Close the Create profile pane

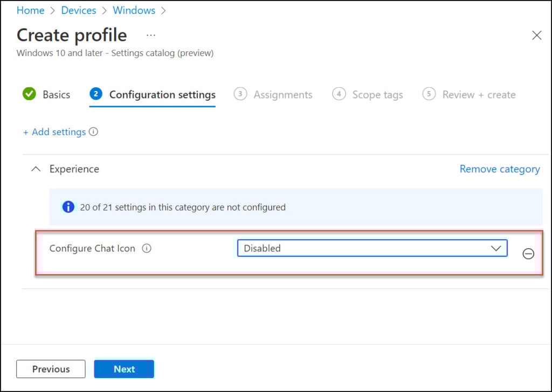(536, 35)
